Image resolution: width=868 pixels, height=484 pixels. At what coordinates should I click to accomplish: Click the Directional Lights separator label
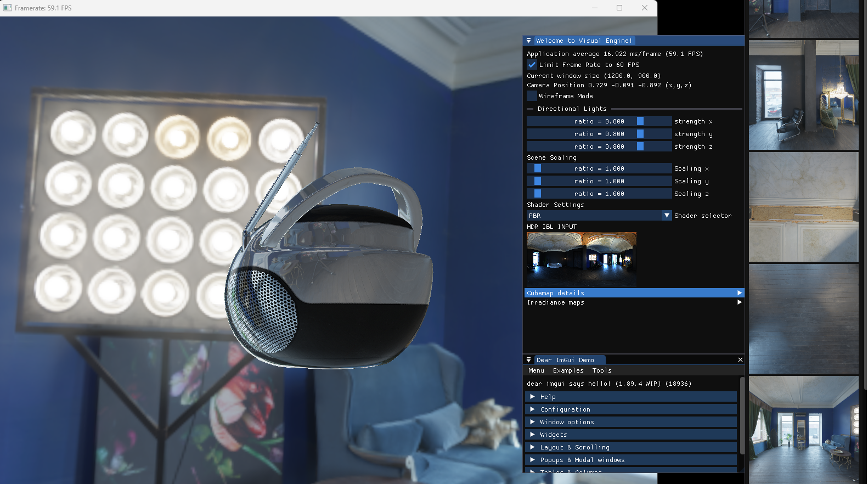click(x=572, y=109)
